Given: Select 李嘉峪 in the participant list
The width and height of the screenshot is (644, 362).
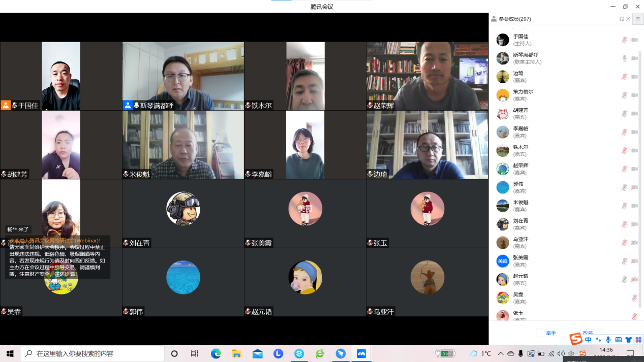Looking at the screenshot, I should (x=520, y=132).
